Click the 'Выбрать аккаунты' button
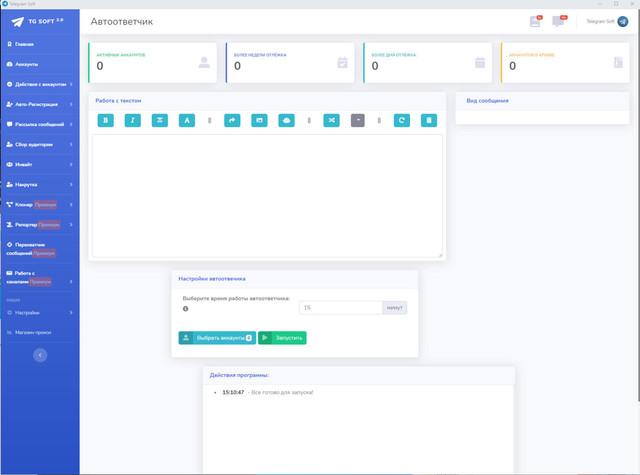640x475 pixels. tap(217, 338)
